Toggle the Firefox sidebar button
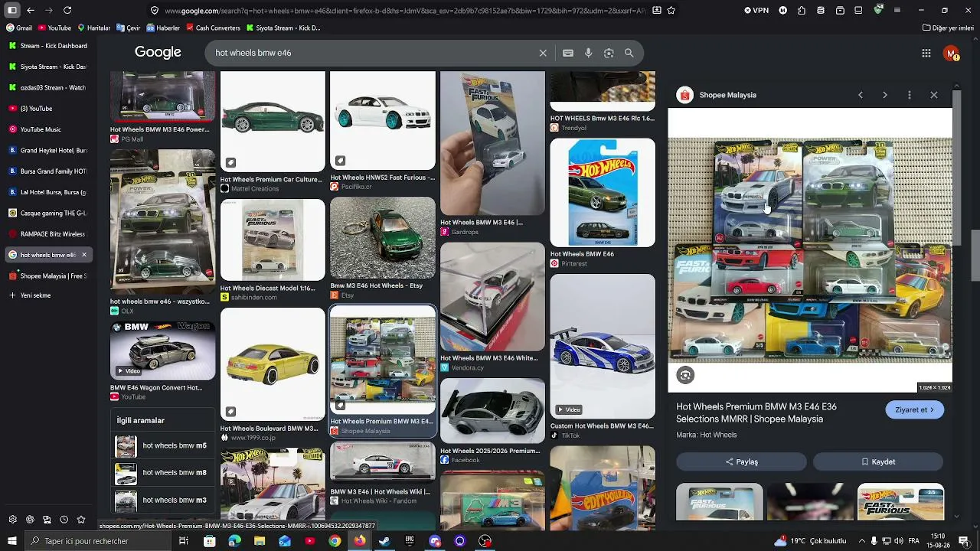The image size is (980, 551). [x=12, y=10]
